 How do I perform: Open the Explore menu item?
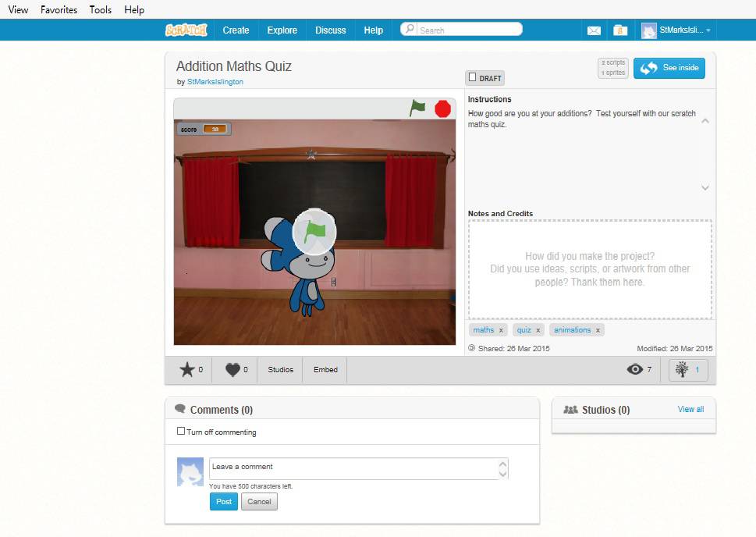click(282, 30)
